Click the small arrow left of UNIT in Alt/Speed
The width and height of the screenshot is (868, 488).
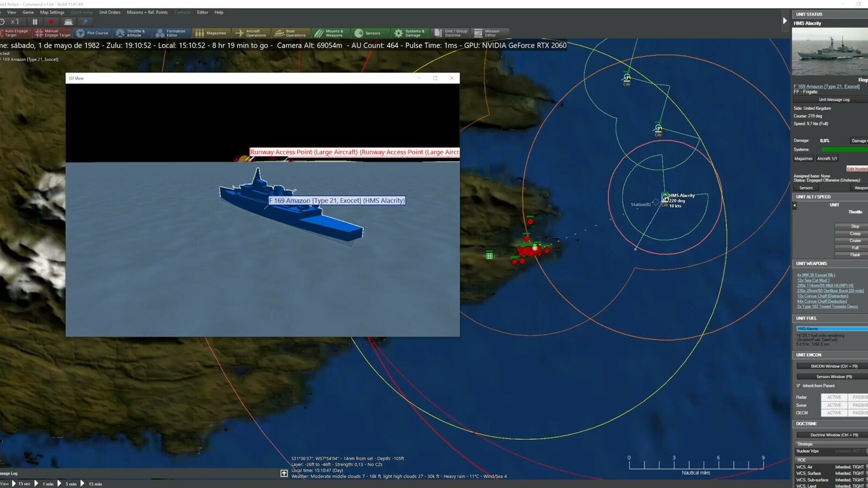click(795, 206)
